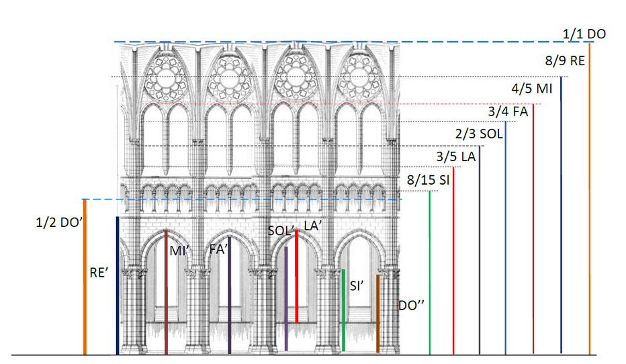Select the green 8/15 SI vertical line
The image size is (626, 364).
tap(430, 273)
